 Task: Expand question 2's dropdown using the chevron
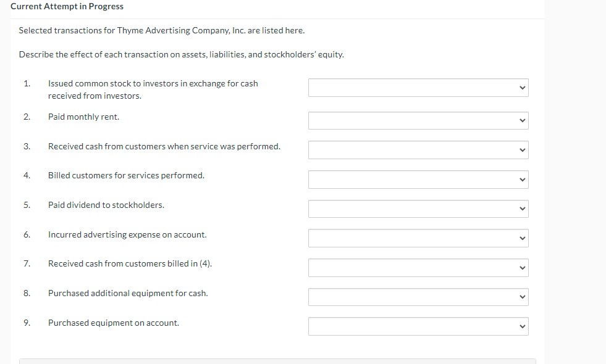click(522, 120)
